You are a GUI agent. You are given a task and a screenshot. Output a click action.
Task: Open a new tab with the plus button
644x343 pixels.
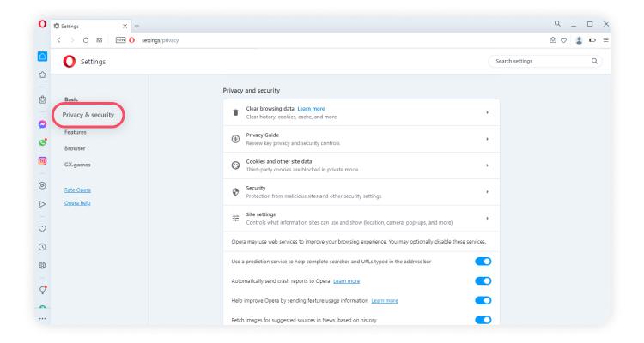point(137,26)
